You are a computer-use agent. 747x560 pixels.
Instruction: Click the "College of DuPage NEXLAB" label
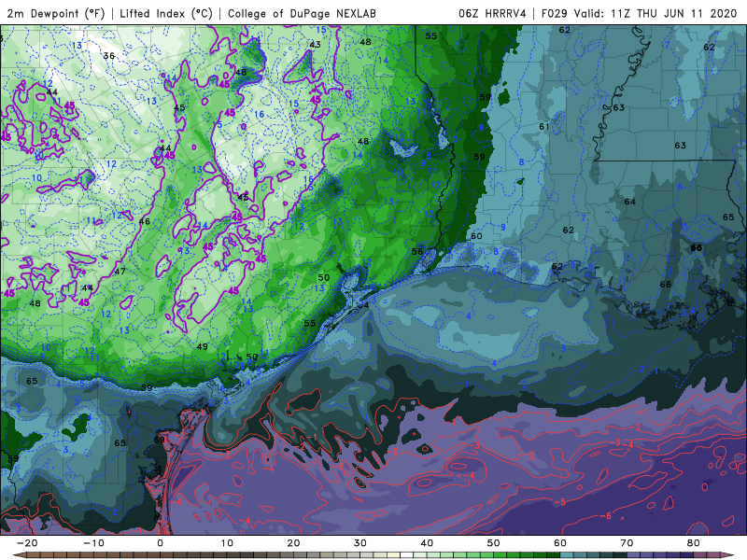click(x=302, y=14)
